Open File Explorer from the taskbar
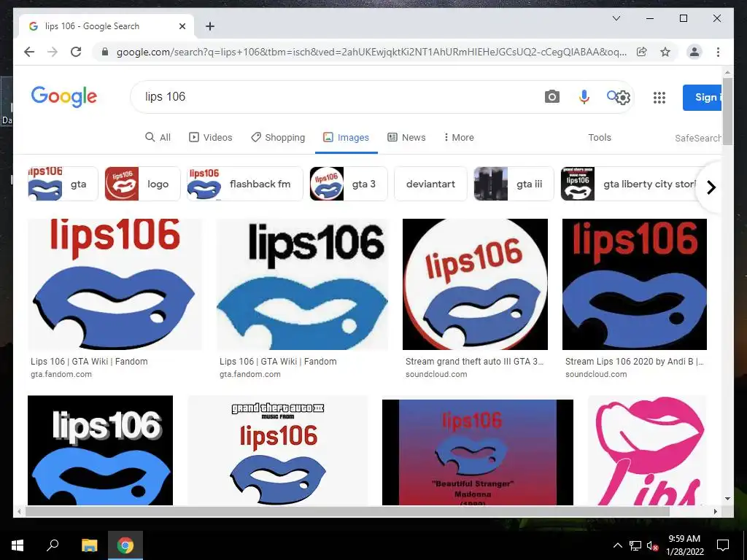This screenshot has height=560, width=747. click(89, 545)
